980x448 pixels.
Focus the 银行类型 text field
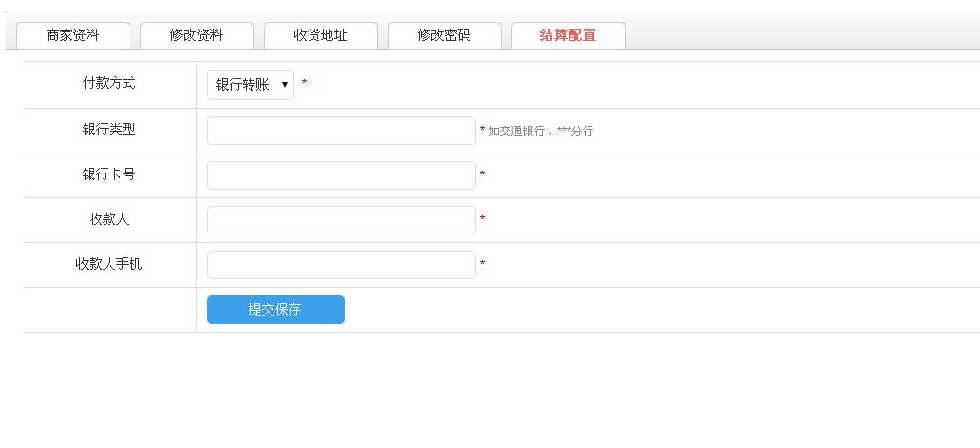pyautogui.click(x=341, y=131)
